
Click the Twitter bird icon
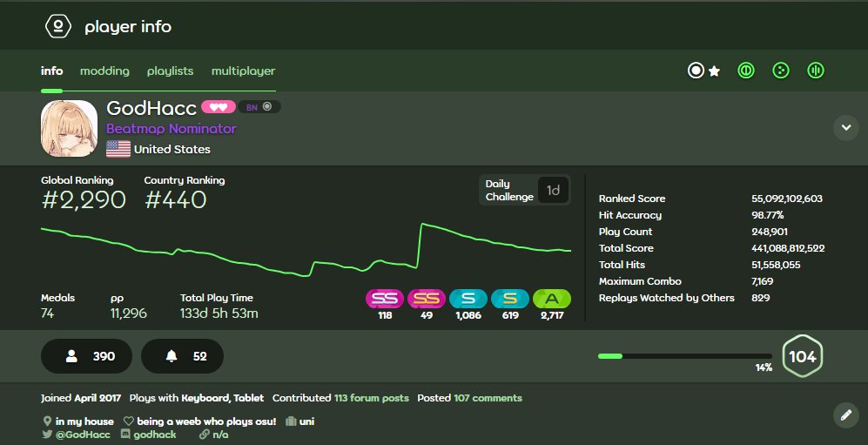[47, 435]
